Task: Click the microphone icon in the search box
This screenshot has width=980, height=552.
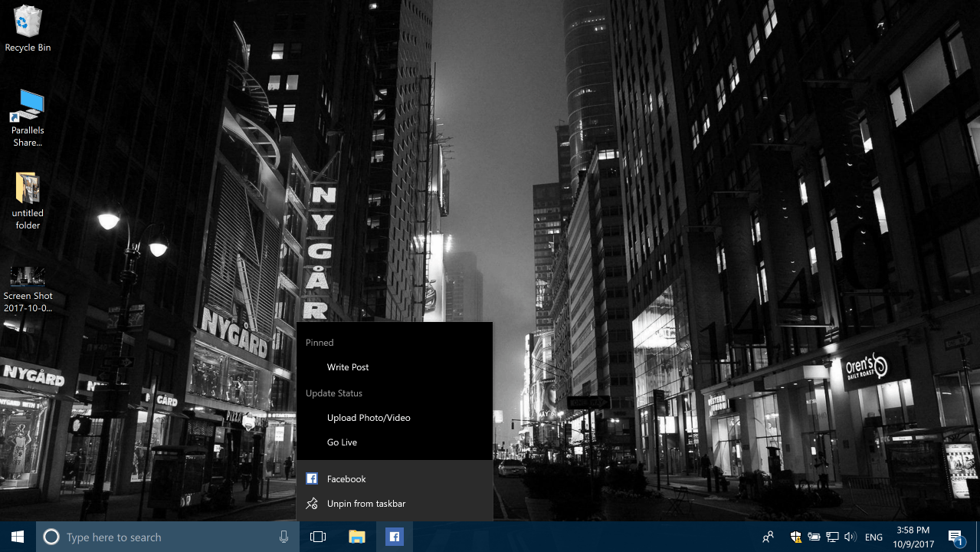Action: [284, 537]
